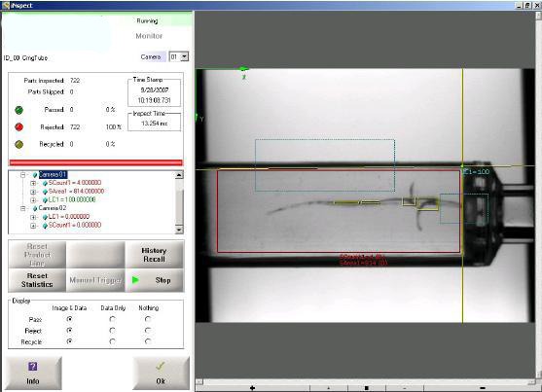Set Reject display to Data Only
The height and width of the screenshot is (392, 542).
tap(112, 331)
